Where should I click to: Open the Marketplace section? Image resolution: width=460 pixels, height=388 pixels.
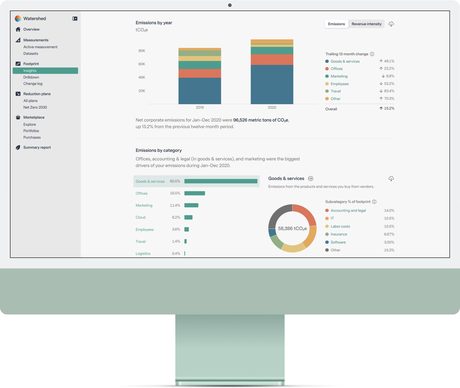[x=34, y=117]
